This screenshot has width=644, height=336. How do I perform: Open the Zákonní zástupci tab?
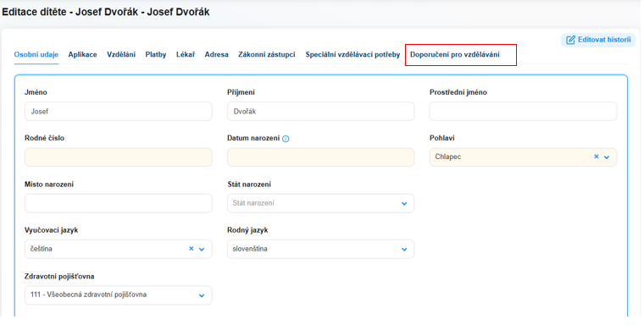tap(267, 54)
